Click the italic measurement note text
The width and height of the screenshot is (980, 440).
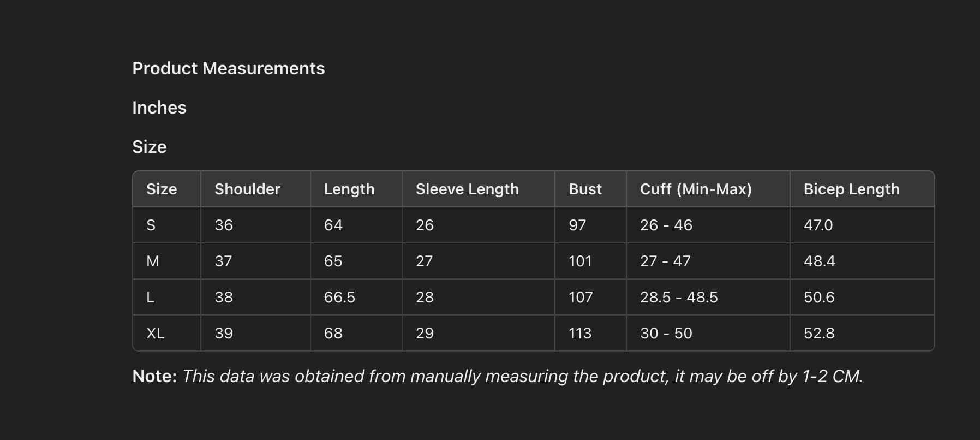point(522,376)
